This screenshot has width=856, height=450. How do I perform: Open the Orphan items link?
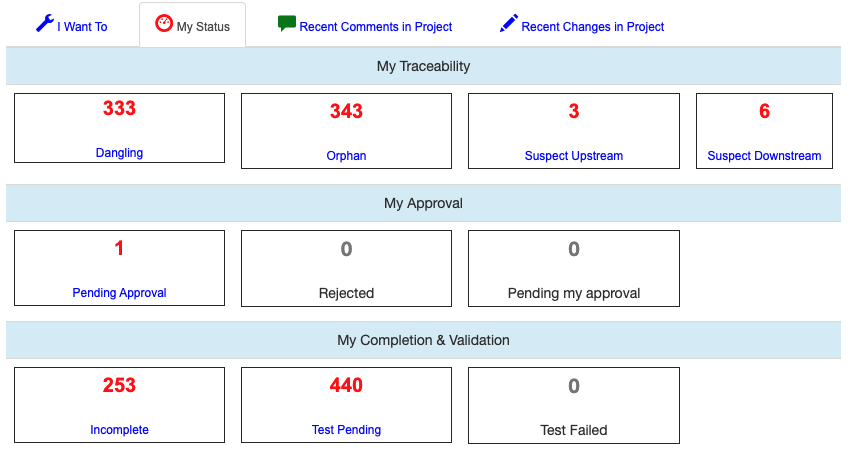(x=346, y=156)
